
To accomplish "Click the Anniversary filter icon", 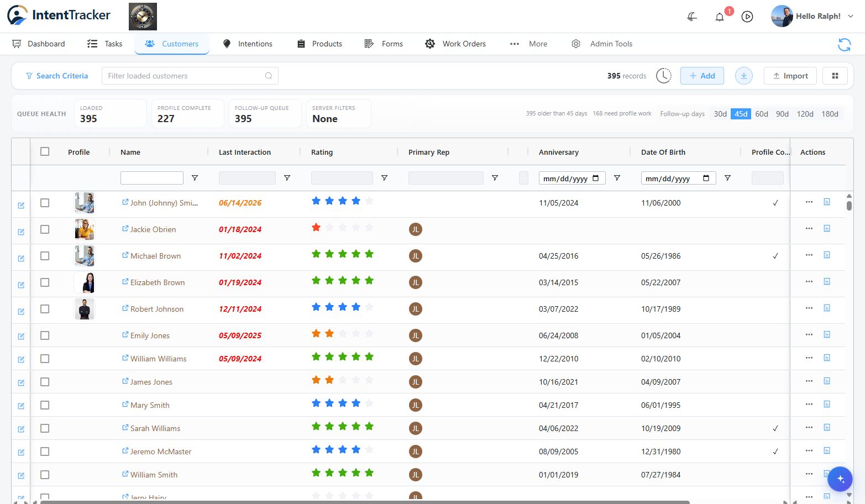I will [x=617, y=178].
